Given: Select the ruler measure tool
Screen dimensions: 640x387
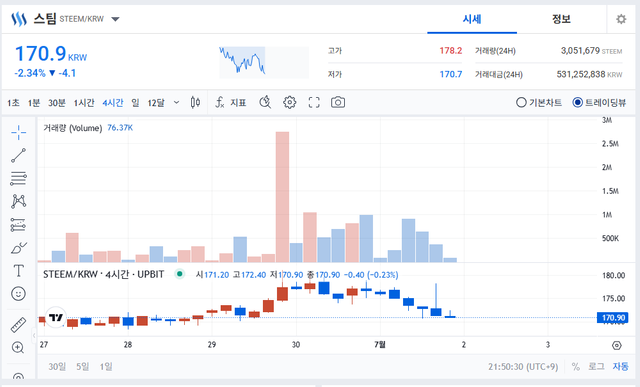Looking at the screenshot, I should click(18, 325).
